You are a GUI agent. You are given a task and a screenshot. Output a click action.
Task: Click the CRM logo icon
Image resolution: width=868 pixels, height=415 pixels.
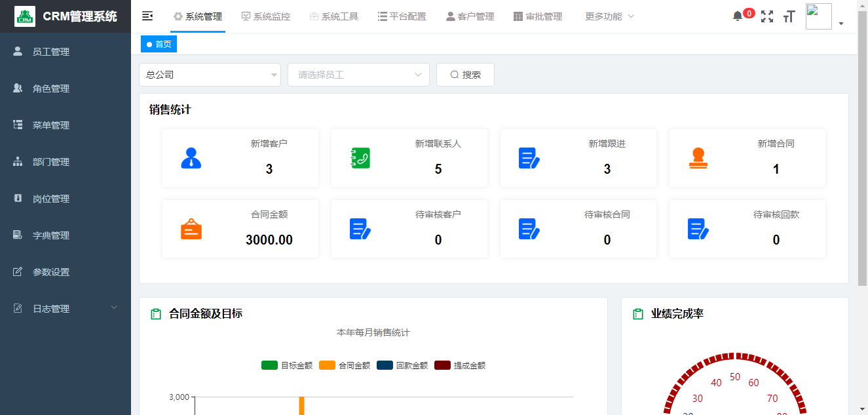(x=25, y=16)
